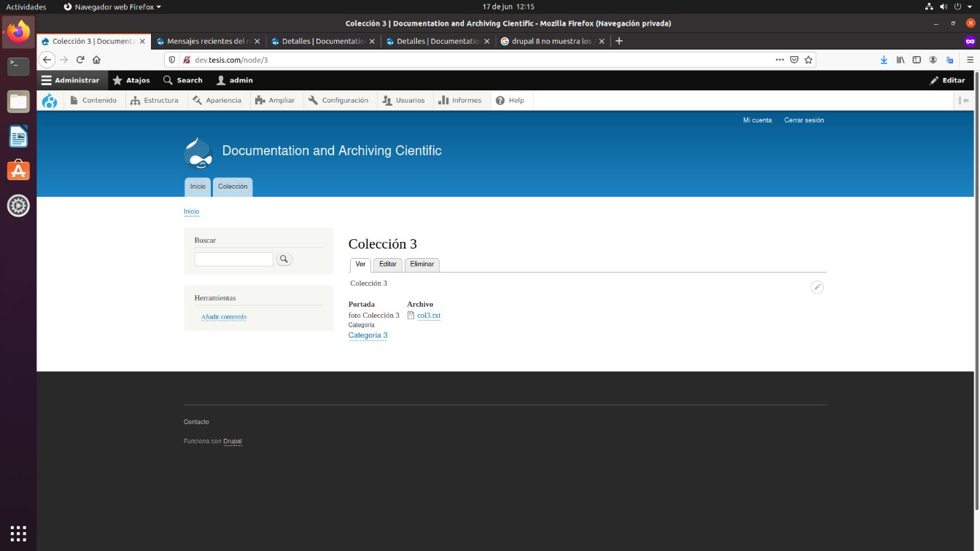Click the Añadir contenido link
The image size is (980, 551).
[x=224, y=316]
